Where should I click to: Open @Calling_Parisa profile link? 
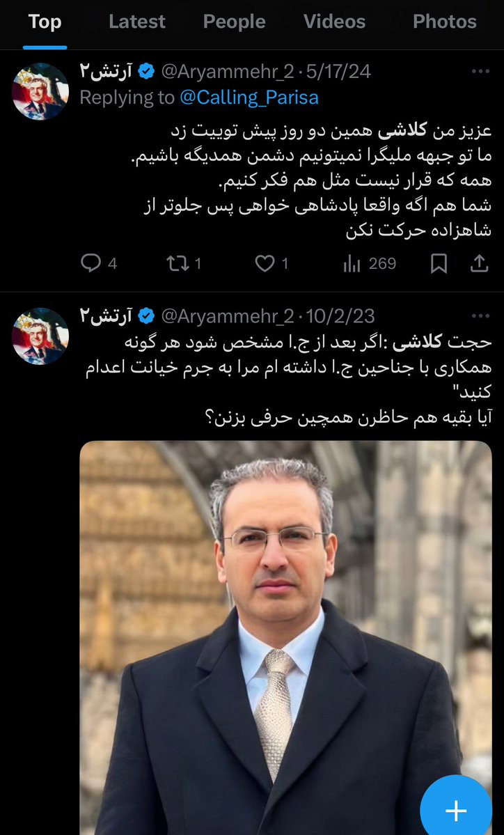click(249, 97)
